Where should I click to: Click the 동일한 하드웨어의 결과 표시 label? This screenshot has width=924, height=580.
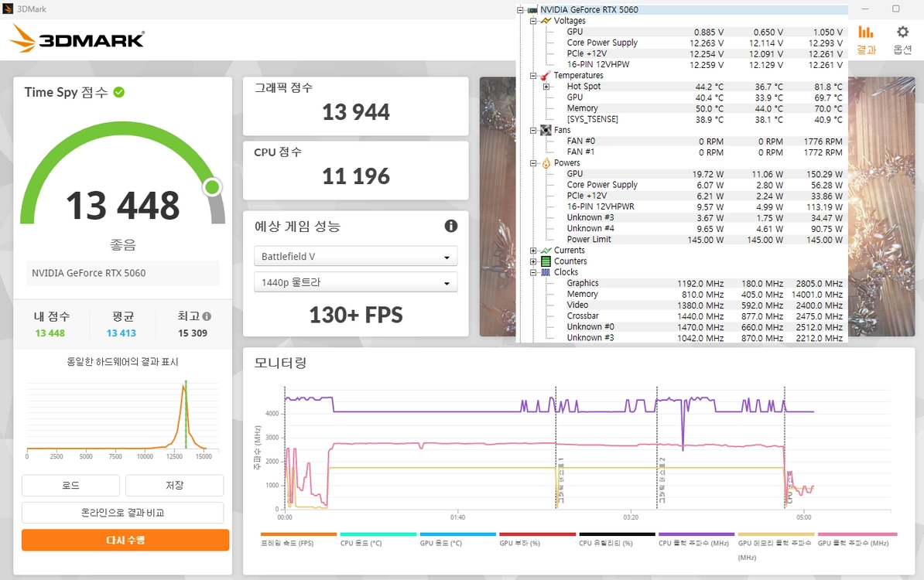pyautogui.click(x=122, y=362)
